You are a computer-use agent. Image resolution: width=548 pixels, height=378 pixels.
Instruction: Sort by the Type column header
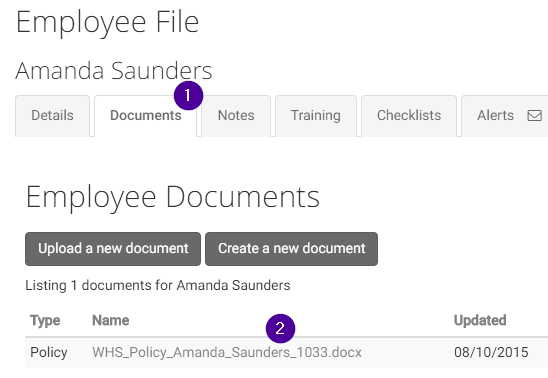pyautogui.click(x=45, y=320)
